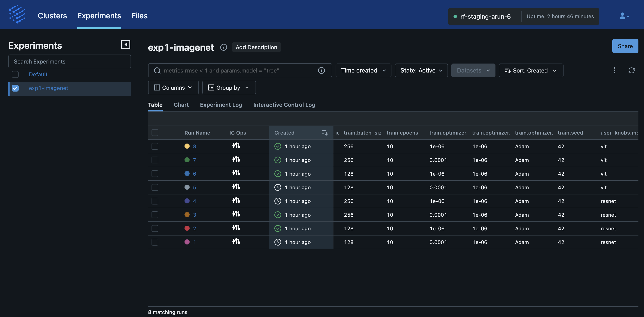Click the train.epochs column header
The image size is (644, 317).
click(402, 133)
